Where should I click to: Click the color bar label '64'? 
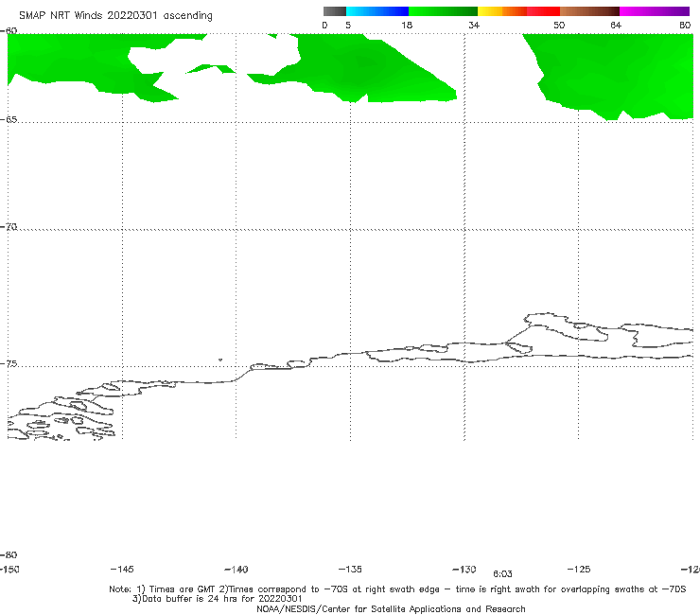click(x=616, y=25)
